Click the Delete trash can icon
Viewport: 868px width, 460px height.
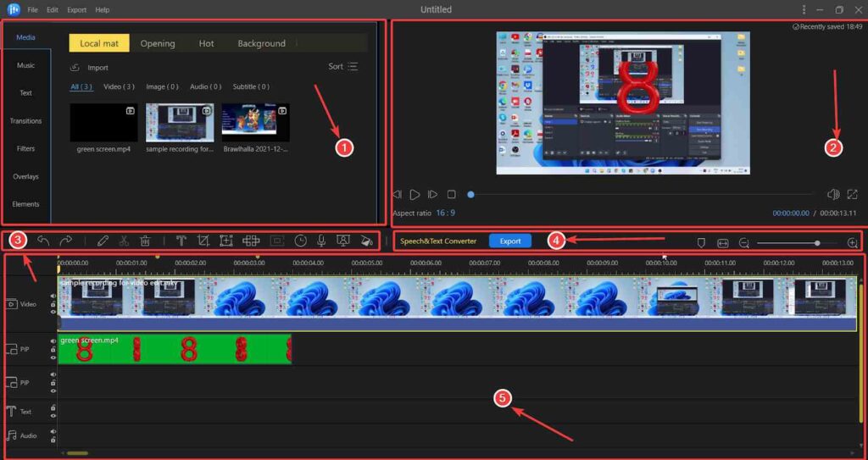click(x=145, y=241)
